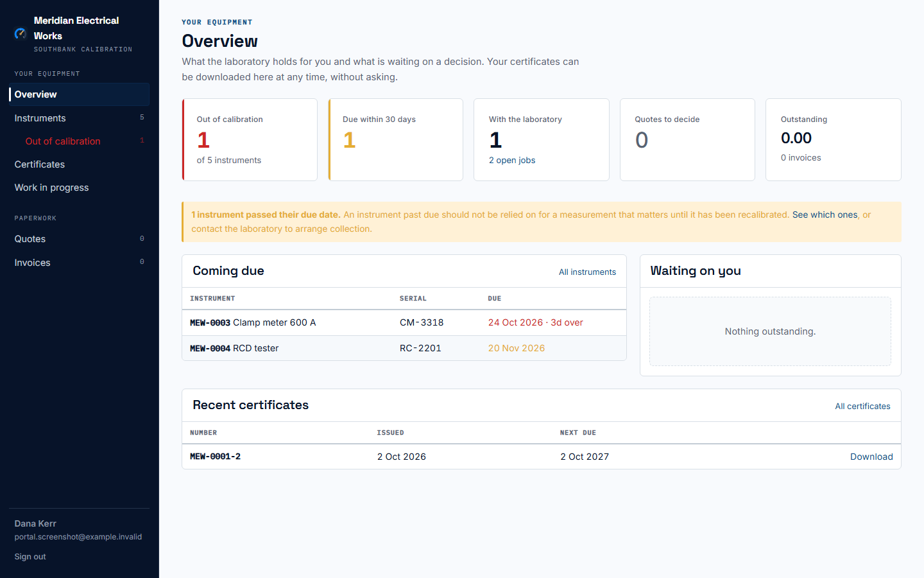Screen dimensions: 924x578
Task: Click the next due date '2 Oct 2027'
Action: coord(585,457)
